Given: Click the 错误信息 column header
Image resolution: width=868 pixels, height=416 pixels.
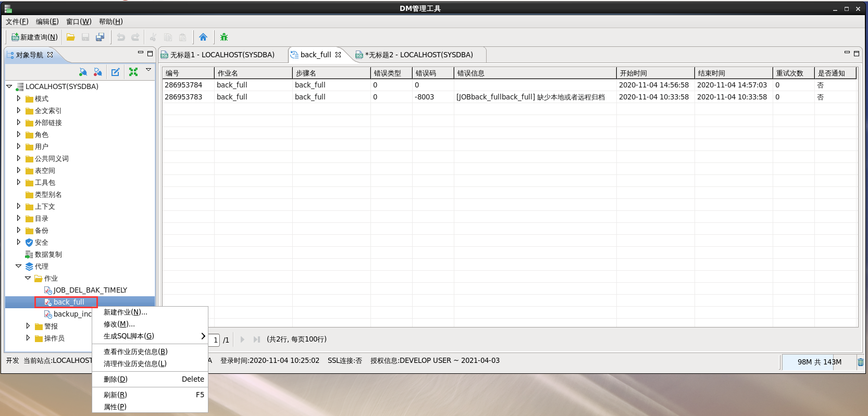Looking at the screenshot, I should coord(535,73).
